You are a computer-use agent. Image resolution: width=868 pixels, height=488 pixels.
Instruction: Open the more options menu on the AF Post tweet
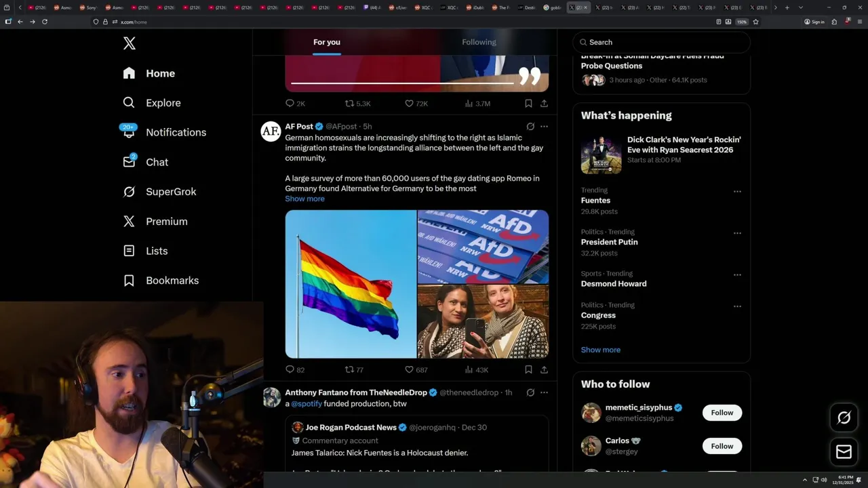point(544,127)
